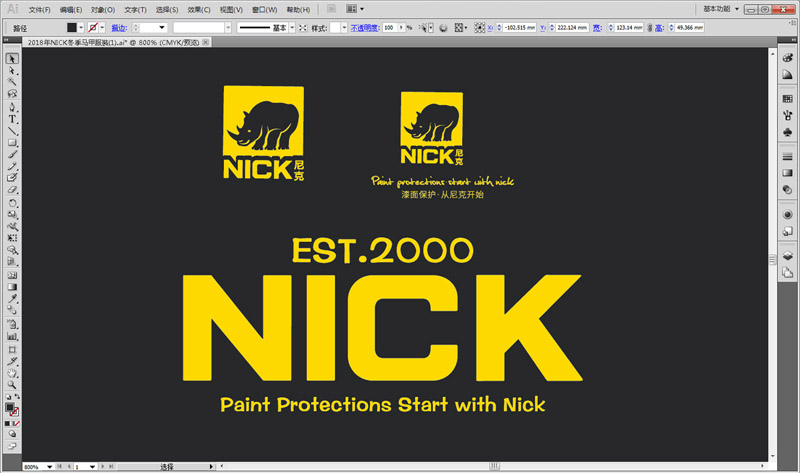Set the None color mode button
The height and width of the screenshot is (473, 800).
click(16, 424)
